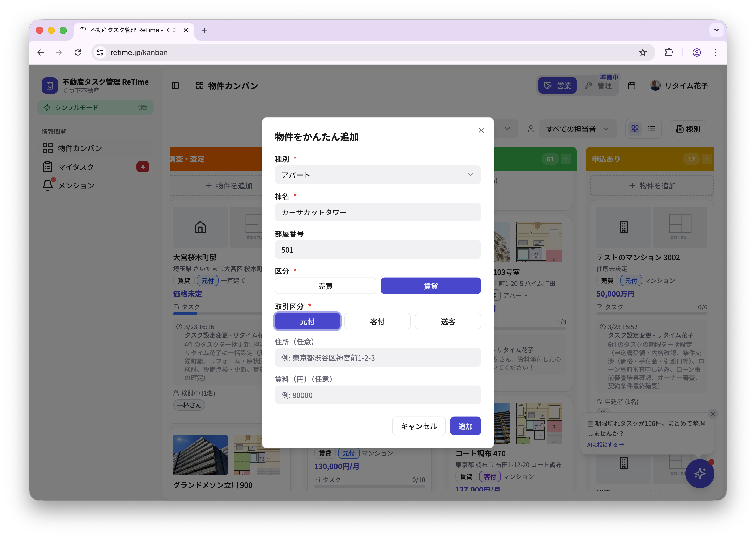This screenshot has width=756, height=539.
Task: Click 物件を追加 in 調査・査定 column
Action: pos(229,186)
